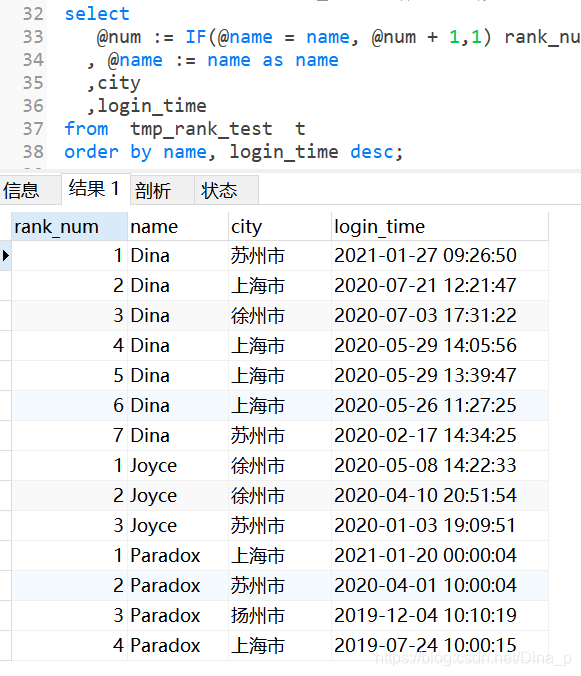The image size is (581, 676).
Task: Open the 状态 tab
Action: [x=226, y=190]
